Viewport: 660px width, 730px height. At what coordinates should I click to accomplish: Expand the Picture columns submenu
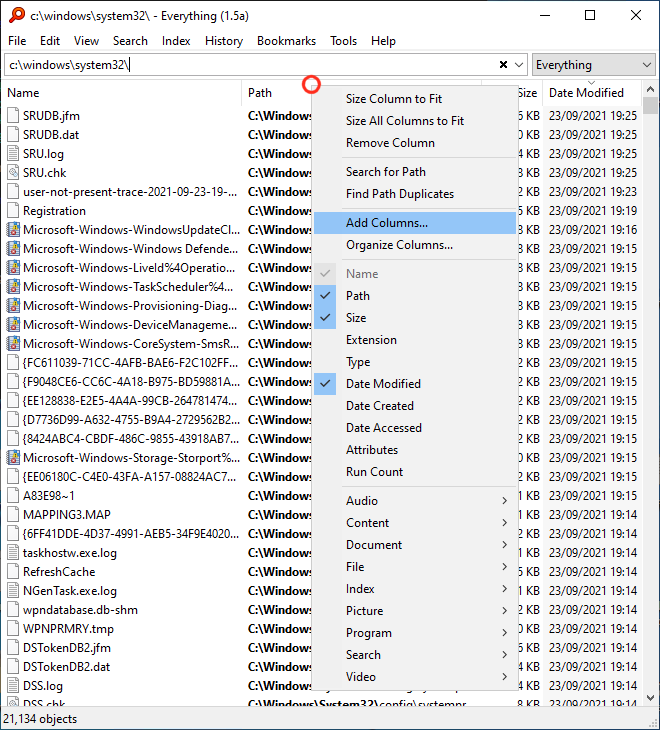(x=415, y=611)
